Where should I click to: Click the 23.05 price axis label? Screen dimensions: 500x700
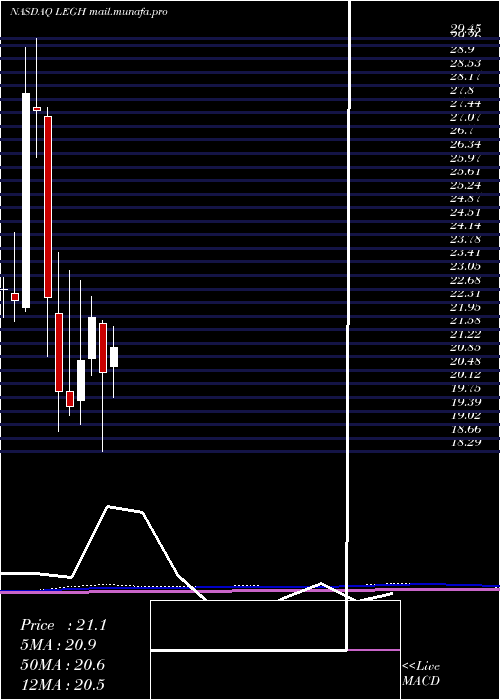465,267
